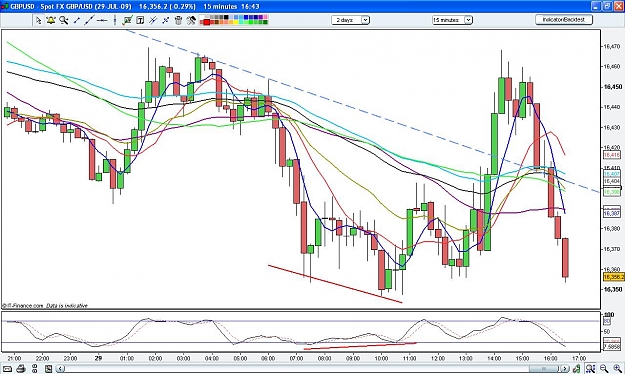The height and width of the screenshot is (374, 625).
Task: Click the first icon in bottom-left bar
Action: [x=8, y=368]
